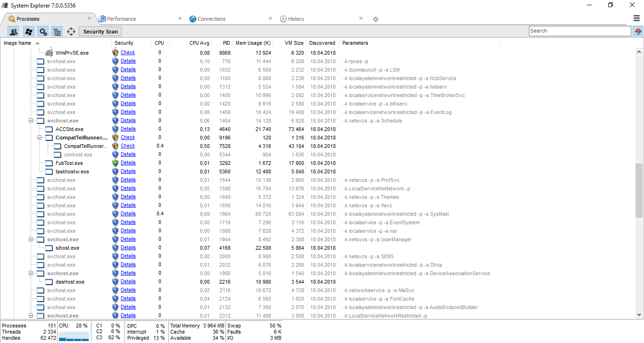This screenshot has height=343, width=644.
Task: Select the Processes tab
Action: point(28,19)
